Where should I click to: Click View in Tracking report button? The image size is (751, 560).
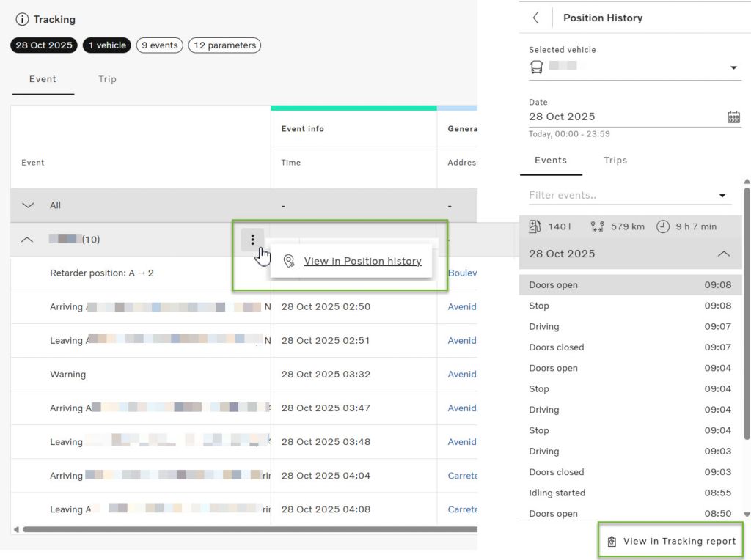[x=672, y=541]
